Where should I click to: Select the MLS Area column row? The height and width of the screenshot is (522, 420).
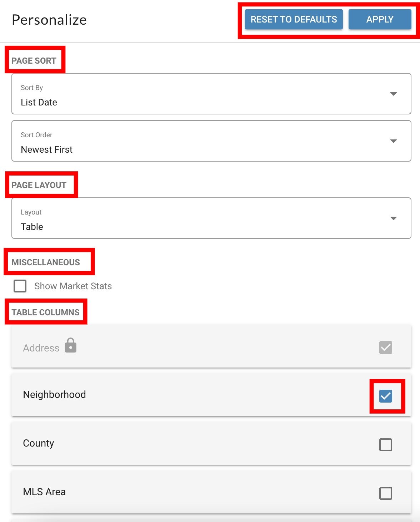pyautogui.click(x=211, y=492)
